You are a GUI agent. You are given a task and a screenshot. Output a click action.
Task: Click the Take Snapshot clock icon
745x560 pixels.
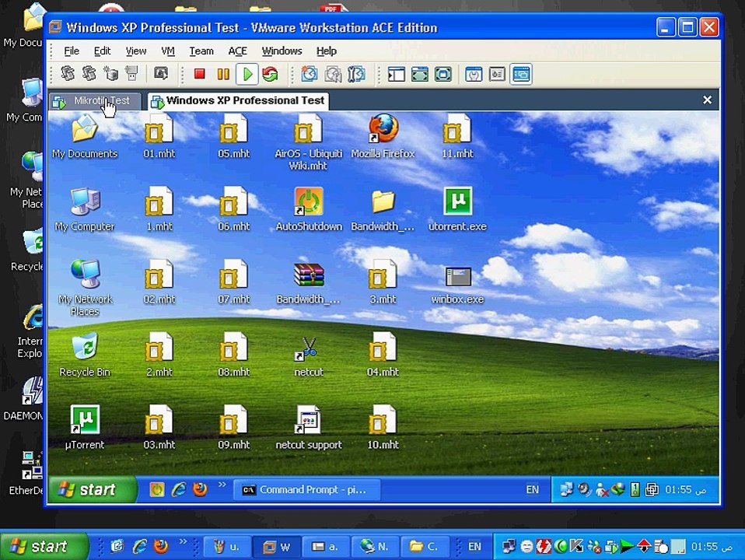pyautogui.click(x=310, y=74)
